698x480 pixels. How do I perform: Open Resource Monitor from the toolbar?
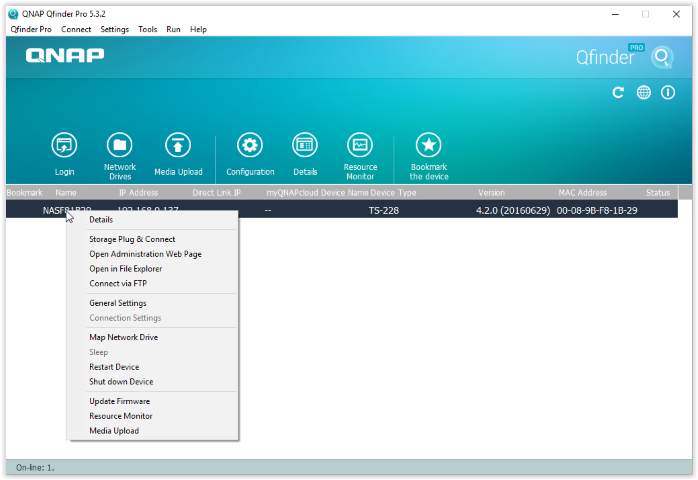(360, 146)
